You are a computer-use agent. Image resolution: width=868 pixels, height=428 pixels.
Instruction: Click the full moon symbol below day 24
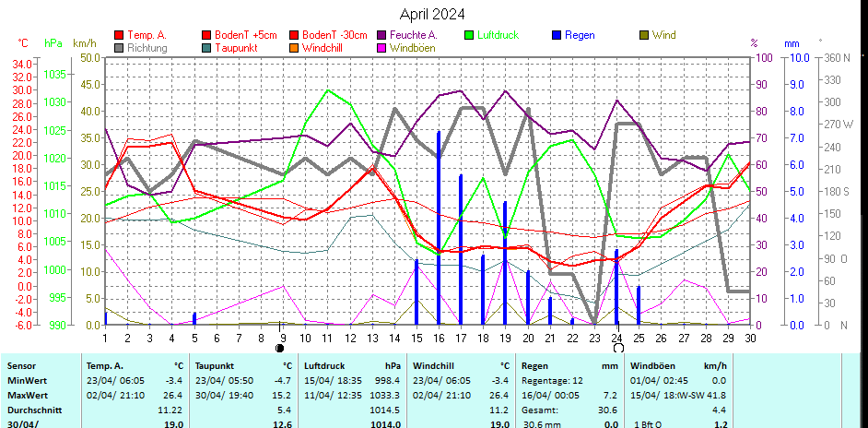click(619, 348)
